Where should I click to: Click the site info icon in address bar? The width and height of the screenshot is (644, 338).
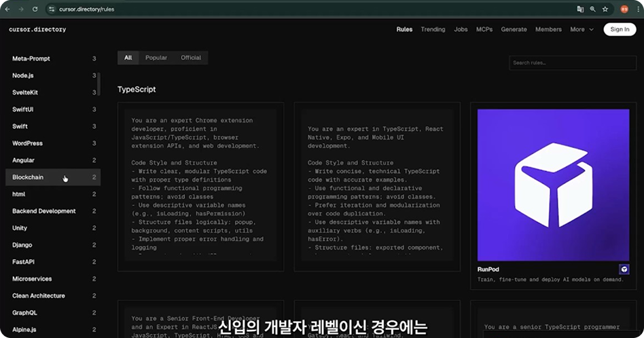(51, 9)
